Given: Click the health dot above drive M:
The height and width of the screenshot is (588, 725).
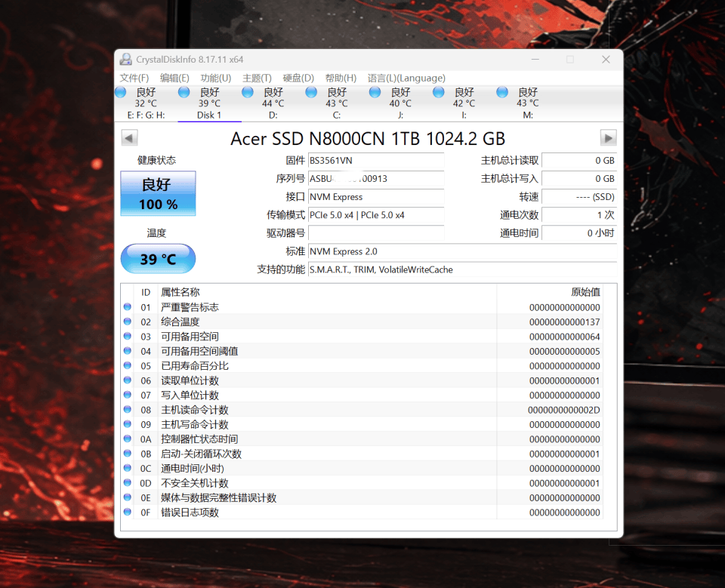Looking at the screenshot, I should [x=501, y=91].
